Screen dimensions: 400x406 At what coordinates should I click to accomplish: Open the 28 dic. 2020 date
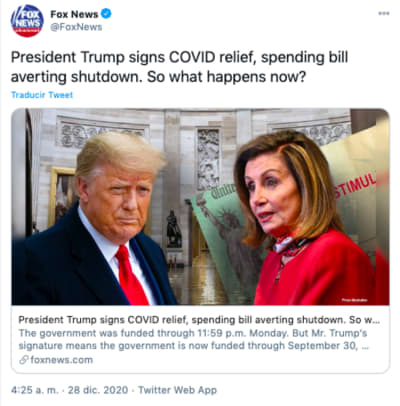[98, 390]
